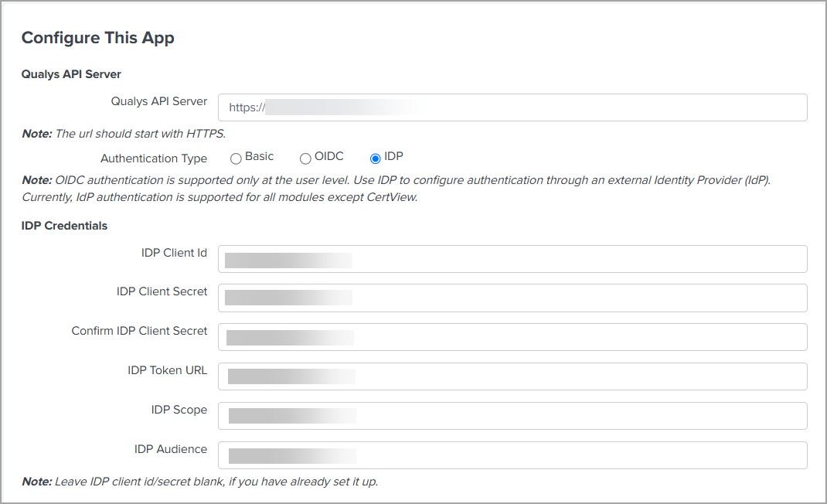The height and width of the screenshot is (504, 827).
Task: Click the 'IDP Scope' label
Action: click(x=179, y=410)
